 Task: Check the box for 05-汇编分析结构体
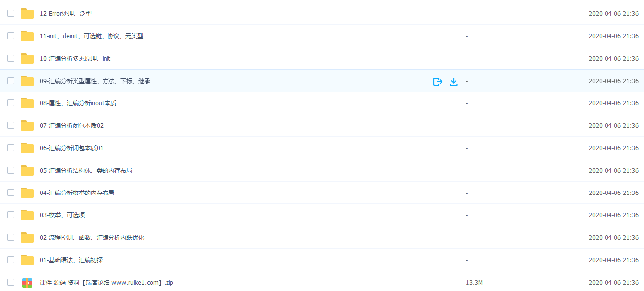tap(11, 170)
